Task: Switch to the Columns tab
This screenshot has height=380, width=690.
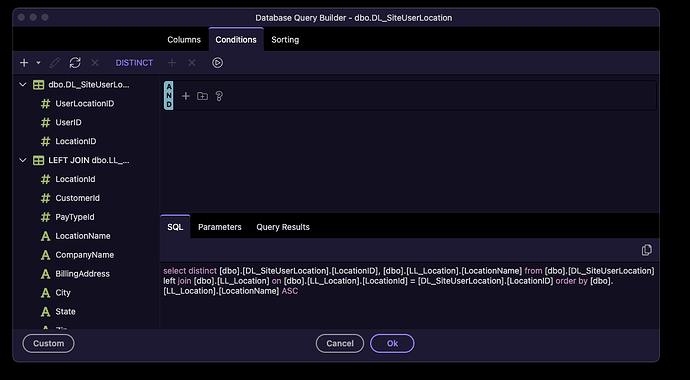Action: pyautogui.click(x=184, y=40)
